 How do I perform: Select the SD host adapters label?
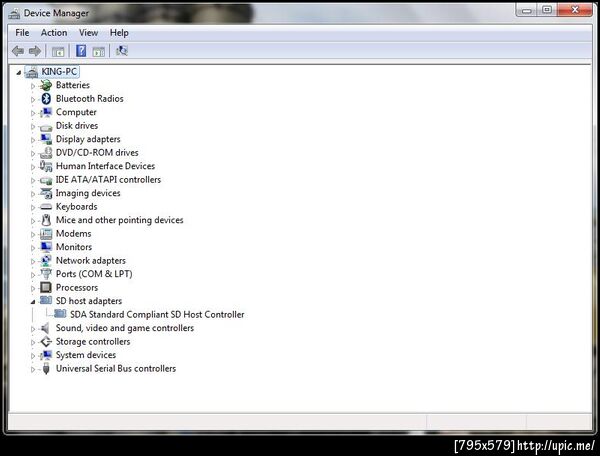[x=89, y=301]
